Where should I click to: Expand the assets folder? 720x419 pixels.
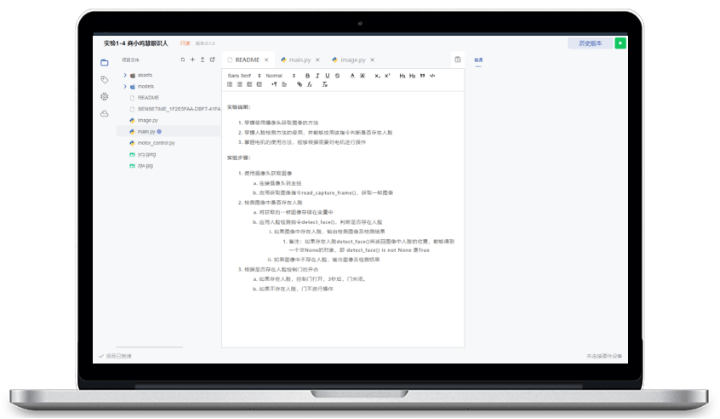[x=125, y=75]
